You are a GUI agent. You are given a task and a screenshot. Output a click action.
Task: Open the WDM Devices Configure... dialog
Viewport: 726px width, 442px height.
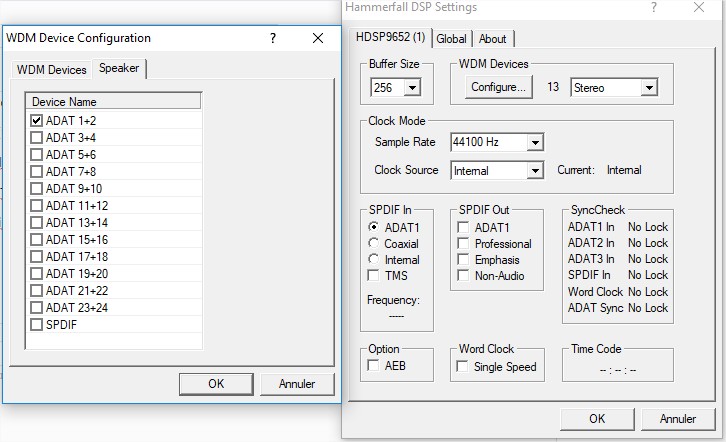click(498, 87)
